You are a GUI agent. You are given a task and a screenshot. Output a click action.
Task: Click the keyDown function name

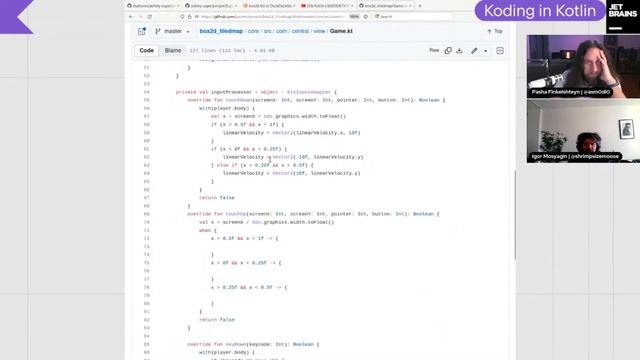[236, 344]
